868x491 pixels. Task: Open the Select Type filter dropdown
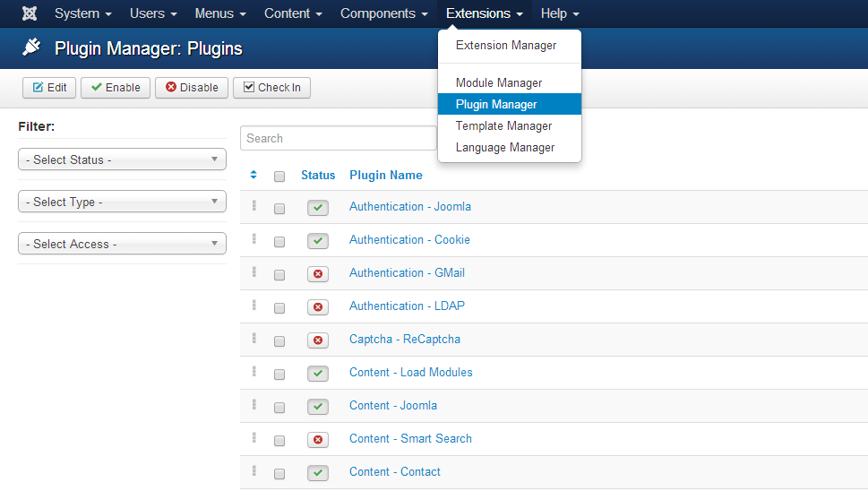coord(123,202)
